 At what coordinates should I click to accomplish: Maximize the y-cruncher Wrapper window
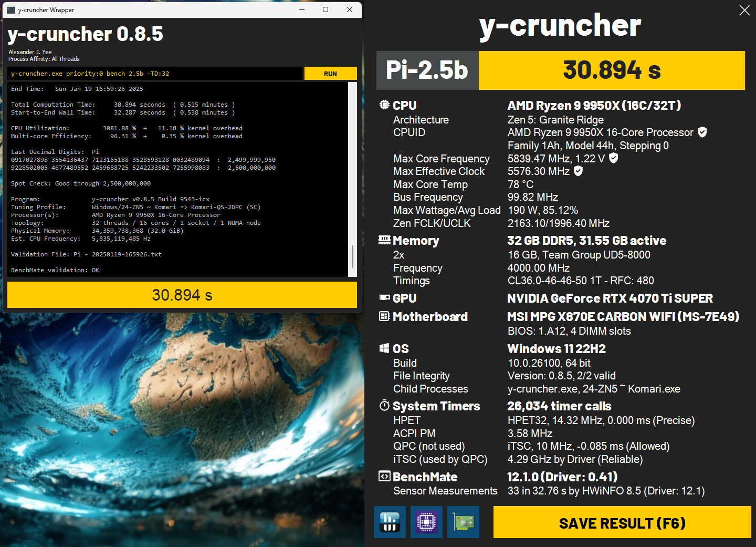point(325,9)
